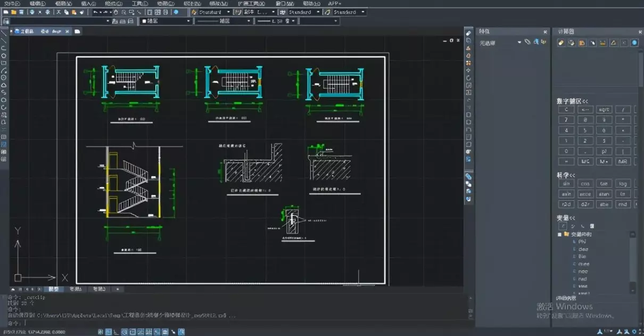Image resolution: width=644 pixels, height=336 pixels.
Task: Click the clear eraser icon in calculator panel
Action: pyautogui.click(x=560, y=43)
